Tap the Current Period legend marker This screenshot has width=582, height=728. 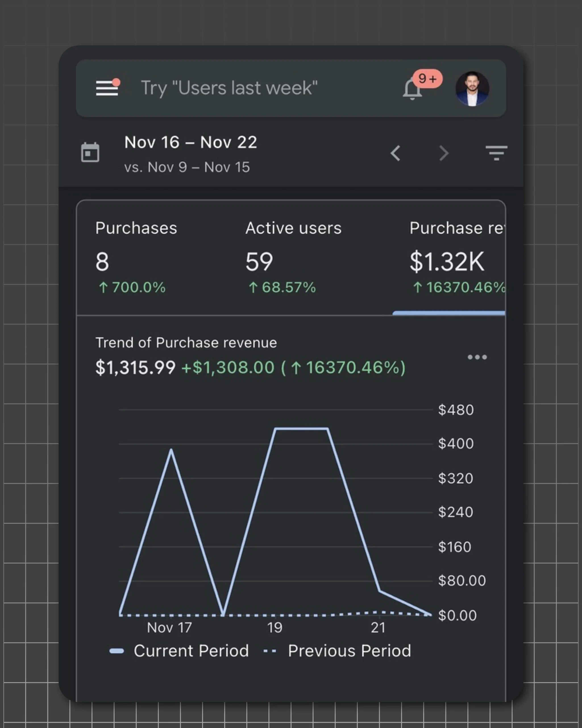118,650
